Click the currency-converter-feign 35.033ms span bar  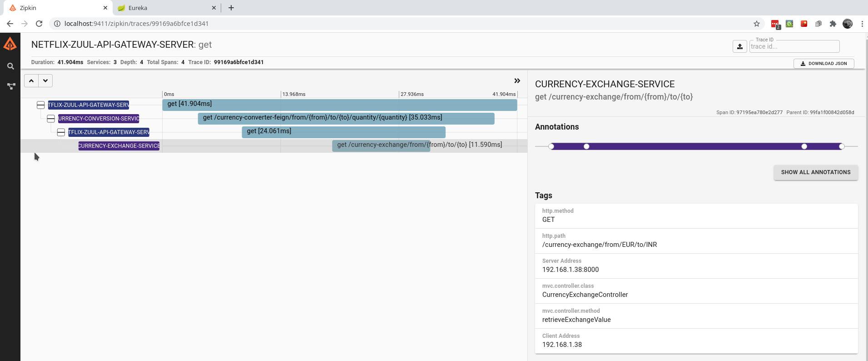[346, 119]
